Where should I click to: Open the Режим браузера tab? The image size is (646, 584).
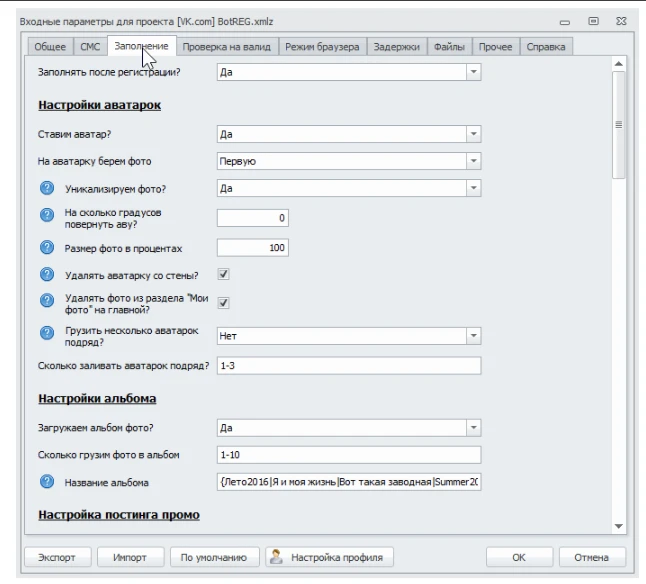pos(322,47)
